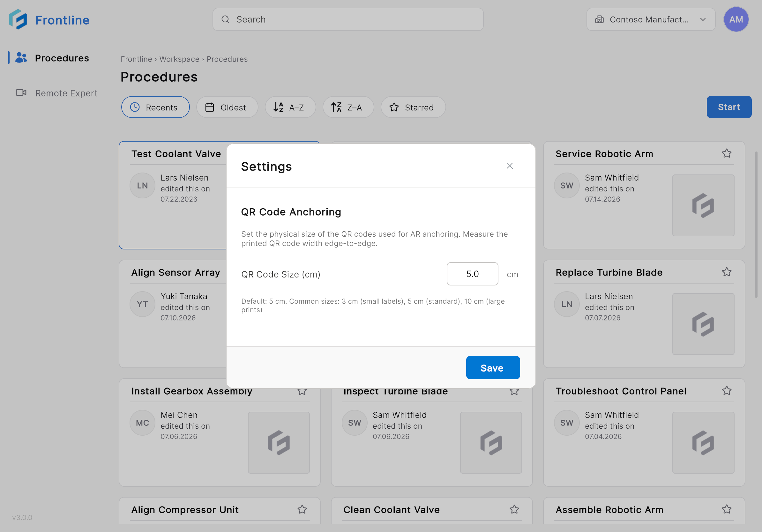This screenshot has width=762, height=532.
Task: Sort procedures Z–A
Action: (x=348, y=107)
